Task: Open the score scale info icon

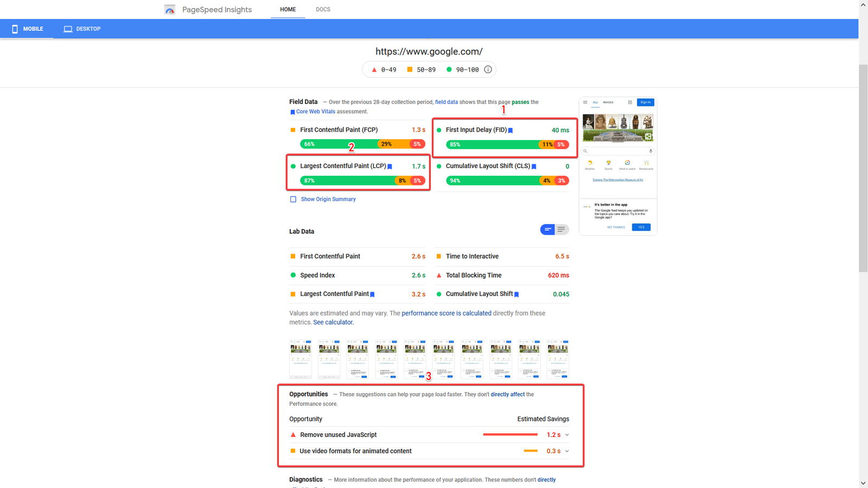Action: pos(488,69)
